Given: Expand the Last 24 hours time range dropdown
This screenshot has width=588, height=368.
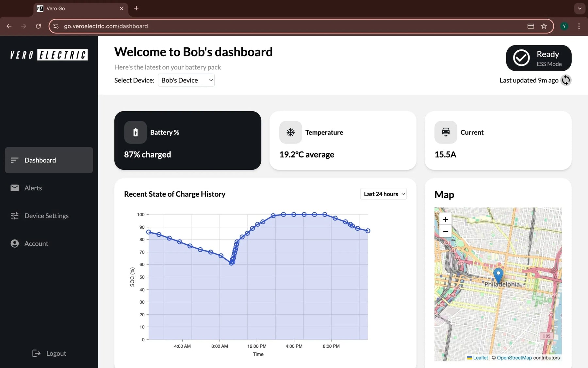Looking at the screenshot, I should click(x=384, y=194).
